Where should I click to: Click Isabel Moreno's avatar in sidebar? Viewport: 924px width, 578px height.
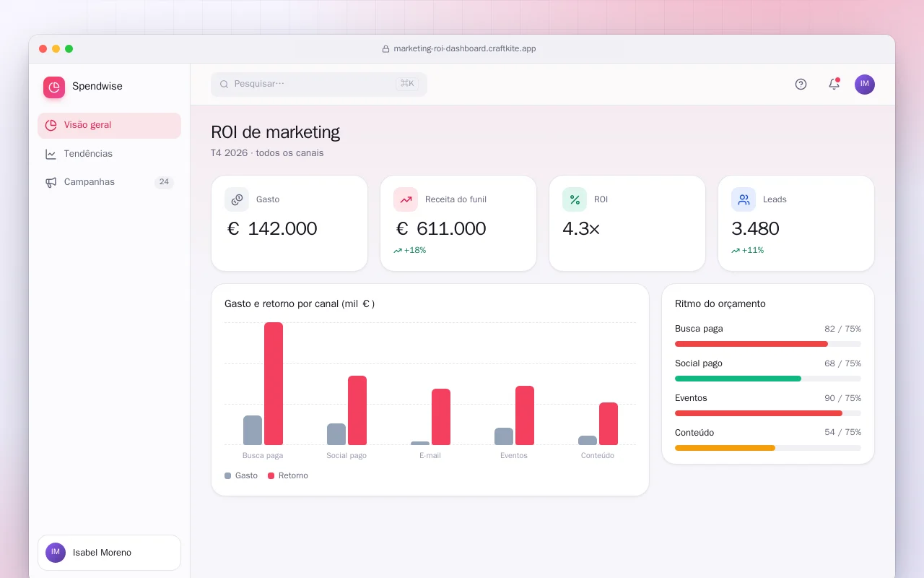[x=56, y=553]
